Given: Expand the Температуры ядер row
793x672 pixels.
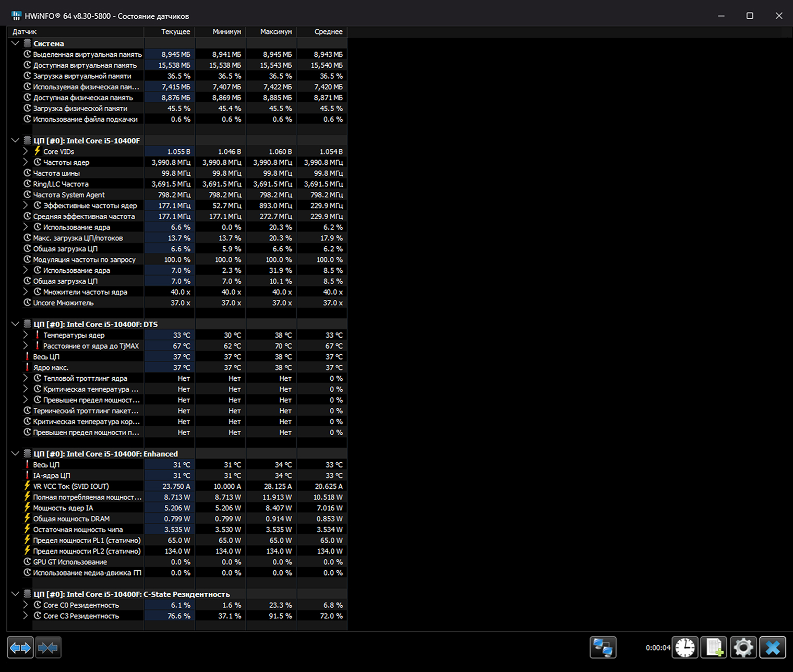Looking at the screenshot, I should [26, 335].
